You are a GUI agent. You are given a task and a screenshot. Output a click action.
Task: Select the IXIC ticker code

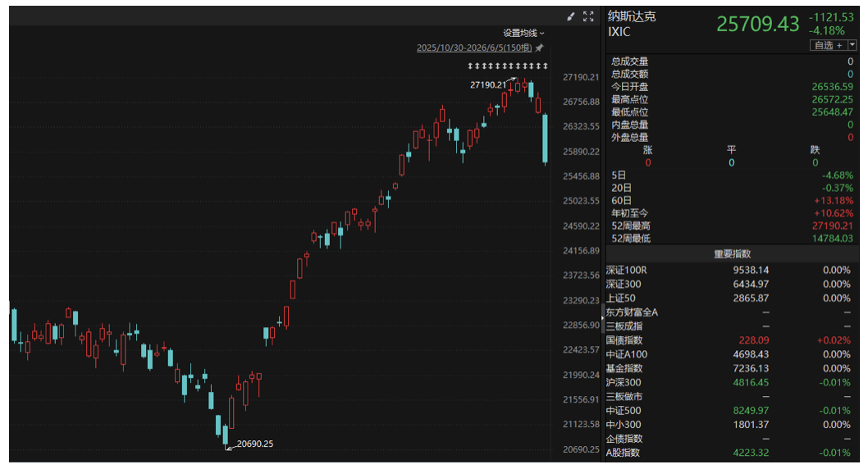point(619,32)
